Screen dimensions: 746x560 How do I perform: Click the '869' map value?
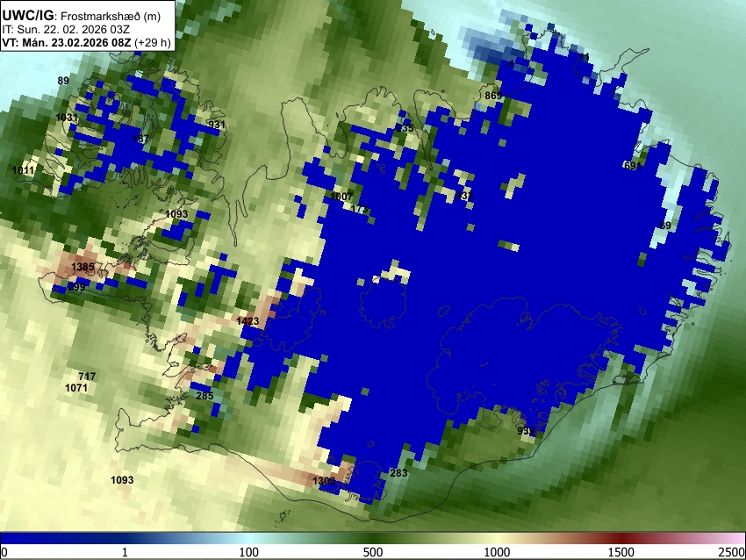click(x=493, y=96)
